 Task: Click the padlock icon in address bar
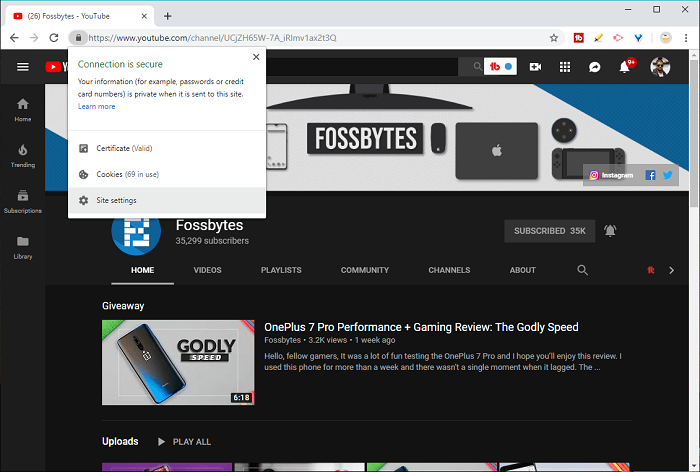(x=76, y=38)
